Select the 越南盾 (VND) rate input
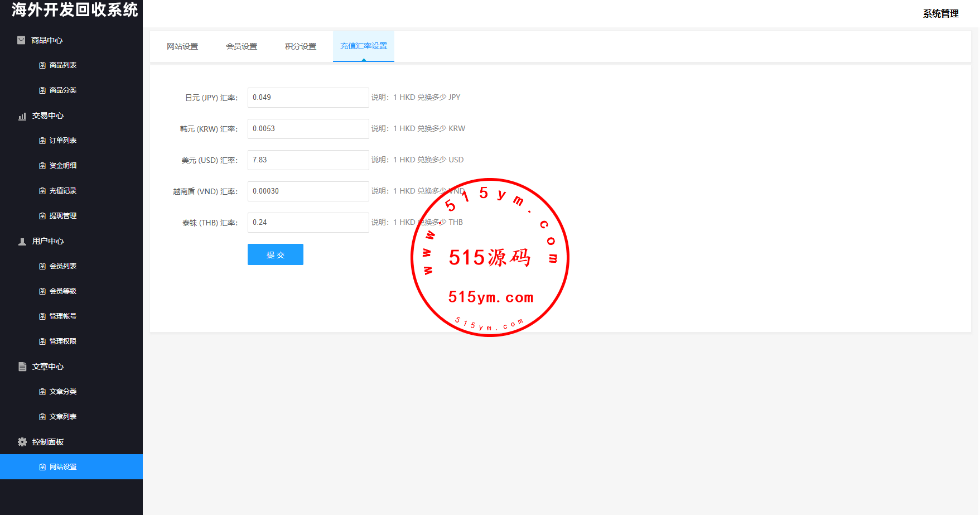The image size is (980, 515). (x=308, y=191)
